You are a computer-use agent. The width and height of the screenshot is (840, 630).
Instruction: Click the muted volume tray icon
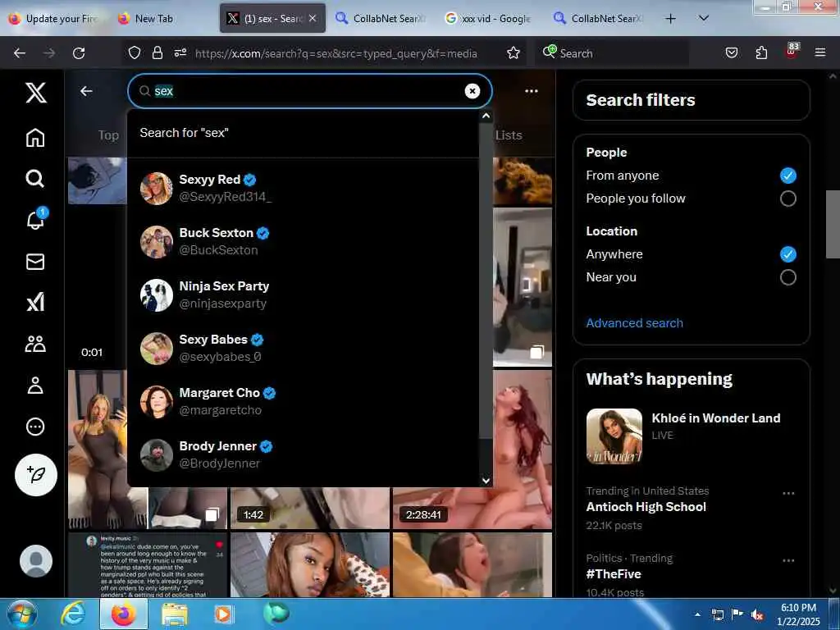pos(757,614)
